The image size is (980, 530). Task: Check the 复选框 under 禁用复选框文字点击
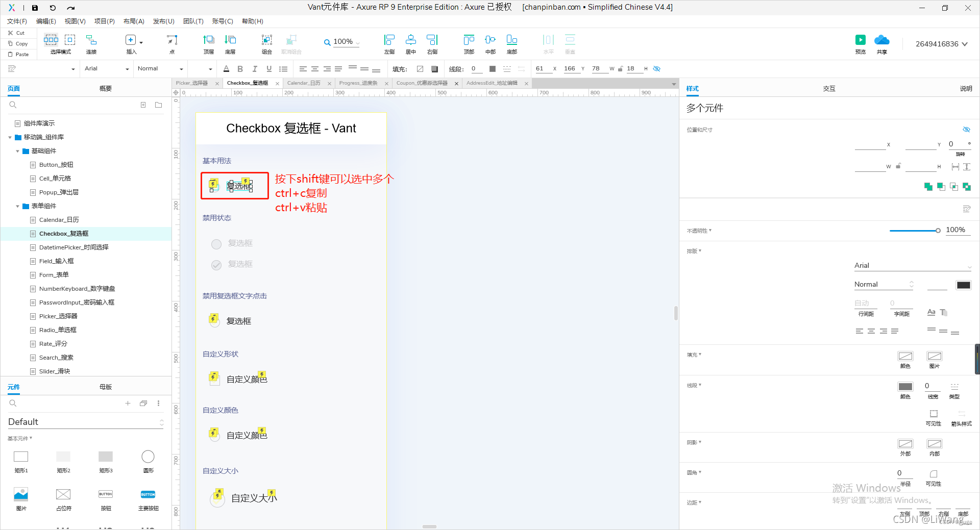pyautogui.click(x=214, y=320)
